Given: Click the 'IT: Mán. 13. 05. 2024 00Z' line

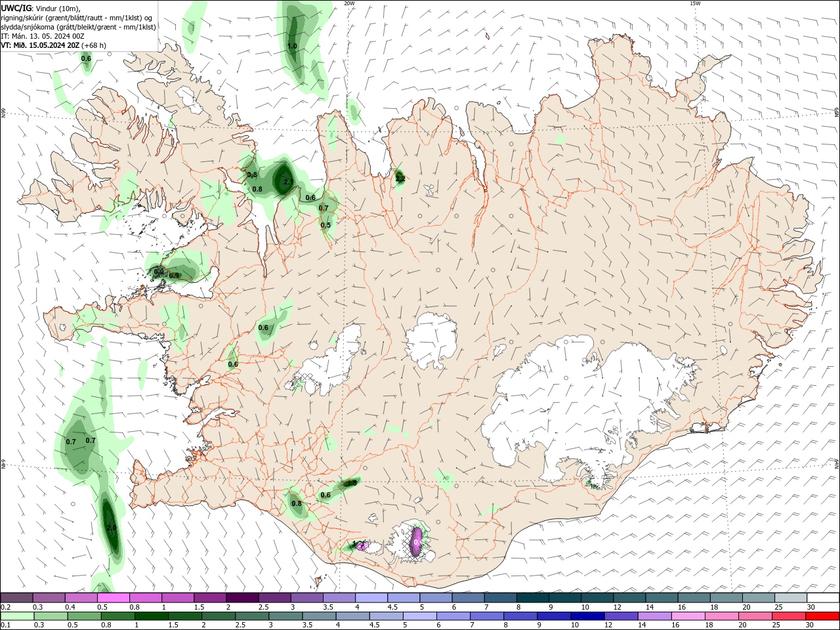Looking at the screenshot, I should coord(42,36).
